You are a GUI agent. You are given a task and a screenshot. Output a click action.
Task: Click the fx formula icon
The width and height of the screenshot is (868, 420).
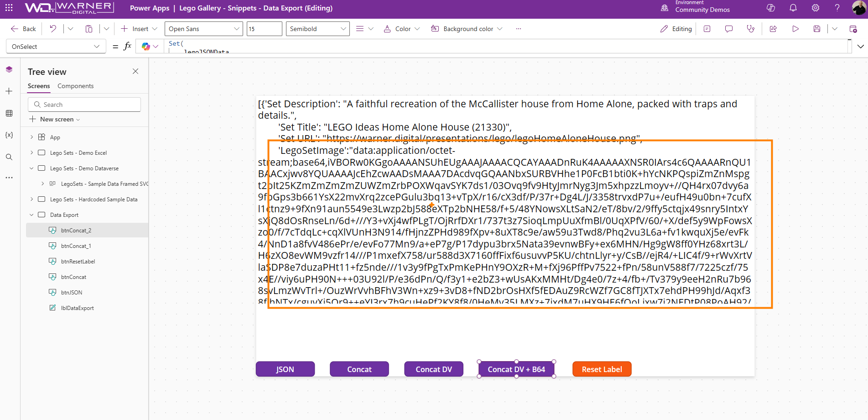(x=128, y=46)
